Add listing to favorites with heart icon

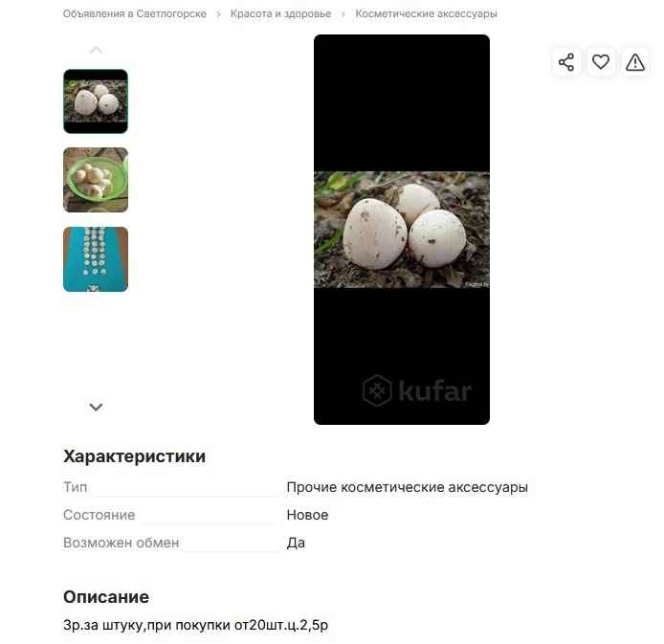(x=601, y=62)
